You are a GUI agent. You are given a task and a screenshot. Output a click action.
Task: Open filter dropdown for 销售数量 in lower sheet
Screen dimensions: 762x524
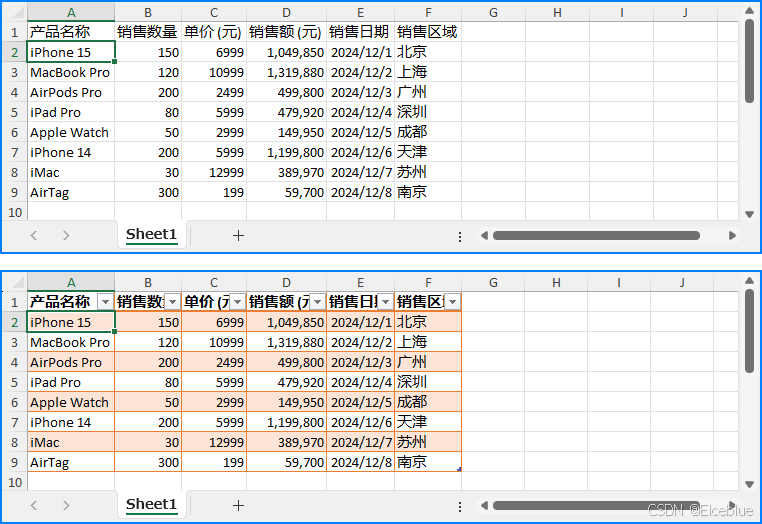[173, 302]
